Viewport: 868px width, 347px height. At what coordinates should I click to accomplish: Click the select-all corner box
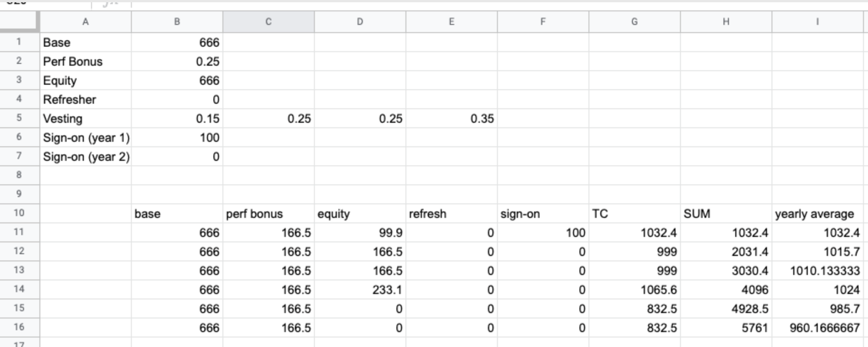19,22
